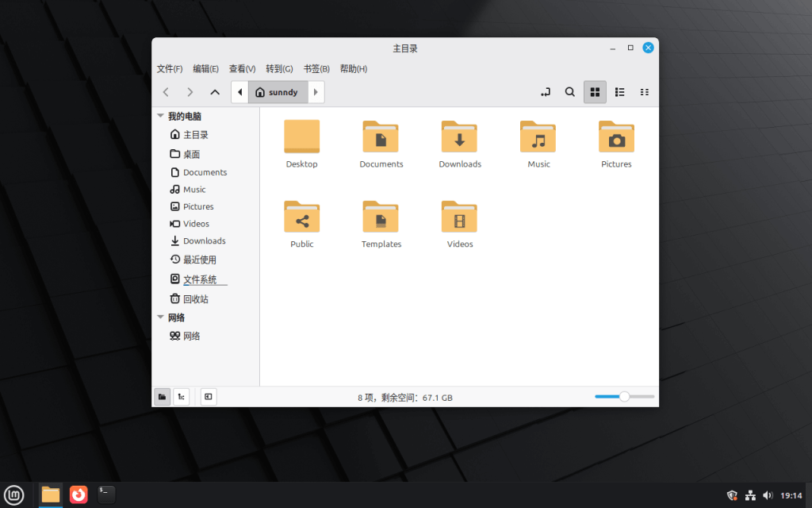Open the file manager in the taskbar
The height and width of the screenshot is (508, 812).
click(x=51, y=495)
